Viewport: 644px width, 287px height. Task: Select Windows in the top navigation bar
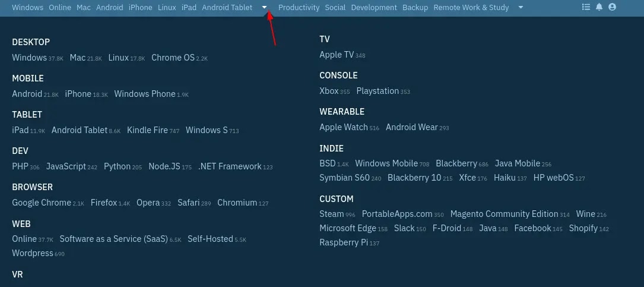click(27, 7)
